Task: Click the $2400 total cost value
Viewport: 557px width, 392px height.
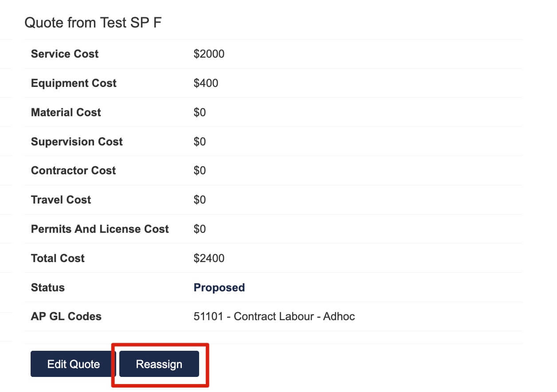Action: tap(209, 258)
